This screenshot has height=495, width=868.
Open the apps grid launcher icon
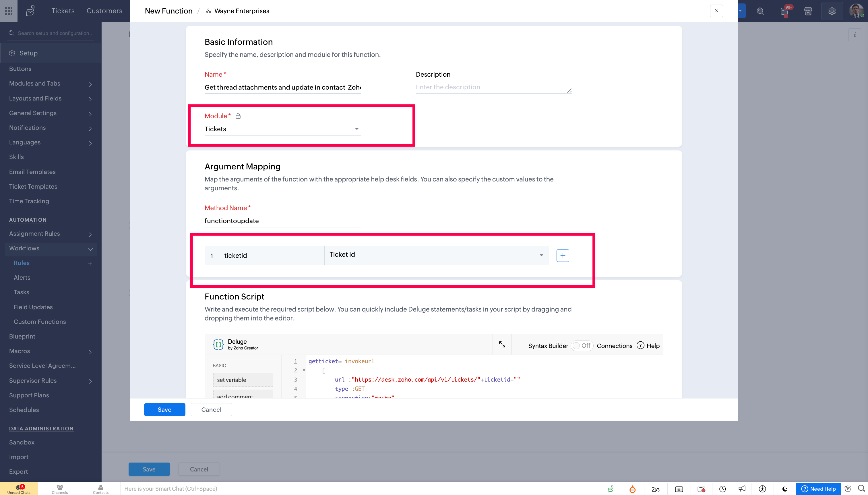point(9,11)
